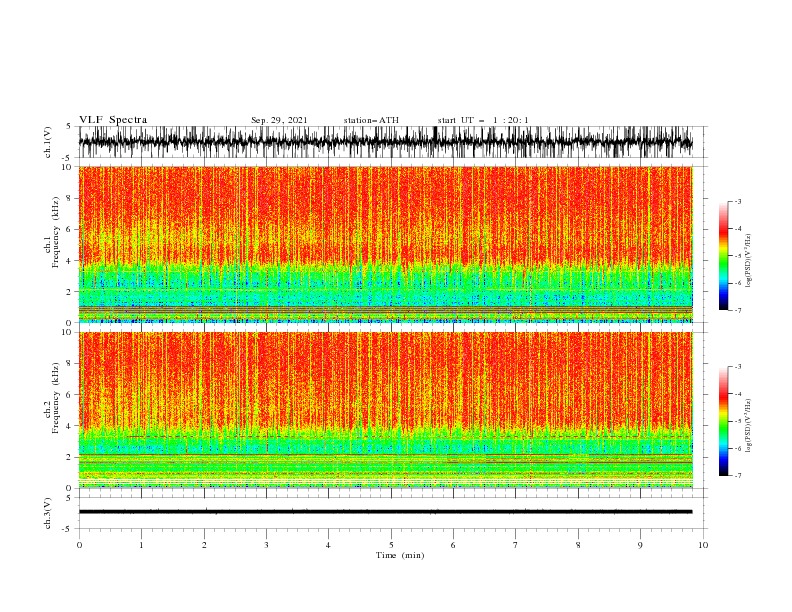
Task: Select the date label 'Sep. 29, 2021'
Action: click(279, 120)
